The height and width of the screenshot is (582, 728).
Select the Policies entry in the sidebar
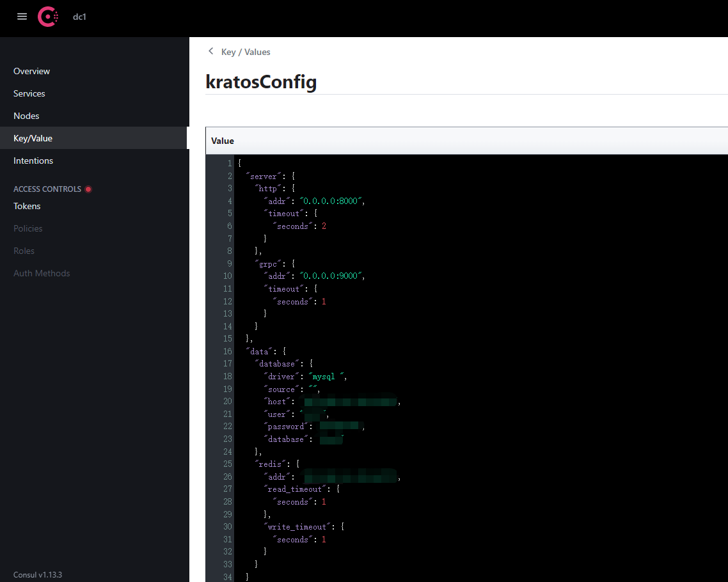pos(28,228)
